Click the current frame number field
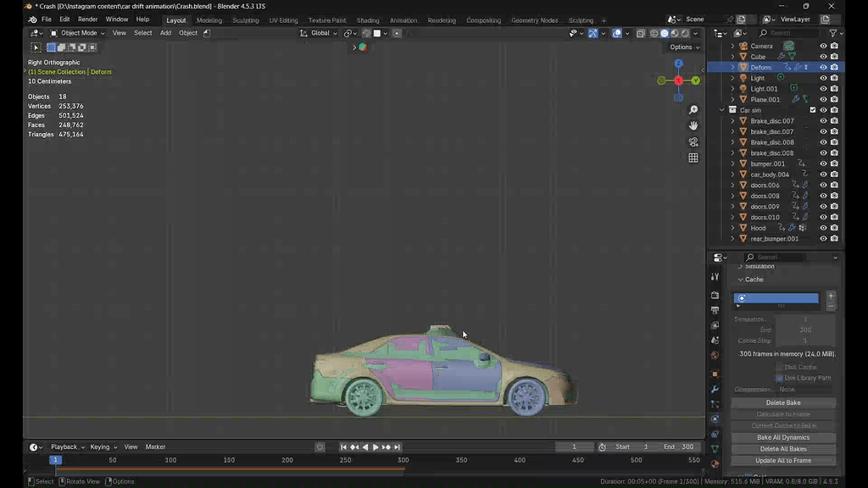The width and height of the screenshot is (868, 488). tap(574, 447)
